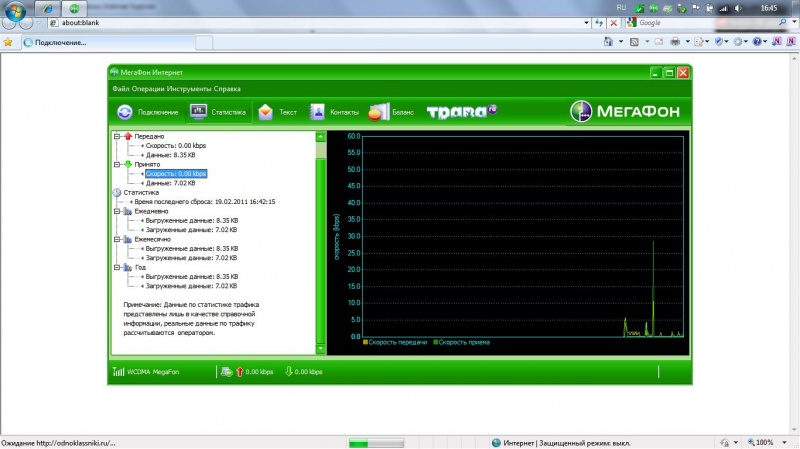This screenshot has height=449, width=800.
Task: Click the RSS feeds icon
Action: [x=634, y=42]
